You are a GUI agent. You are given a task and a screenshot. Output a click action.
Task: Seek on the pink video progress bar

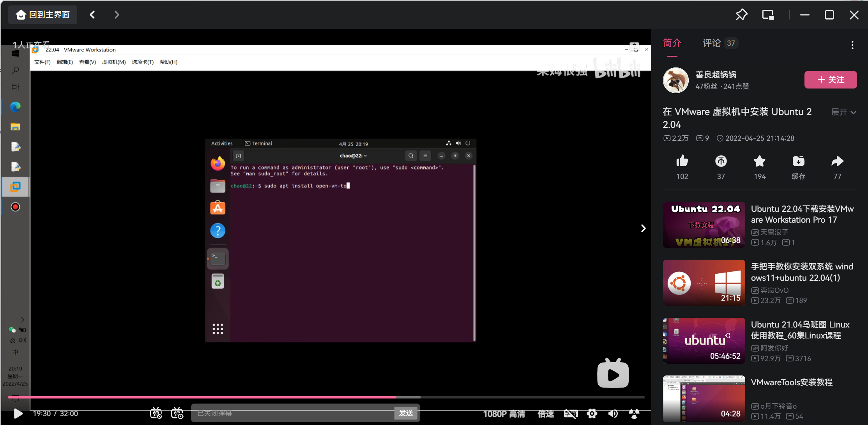tap(326, 397)
